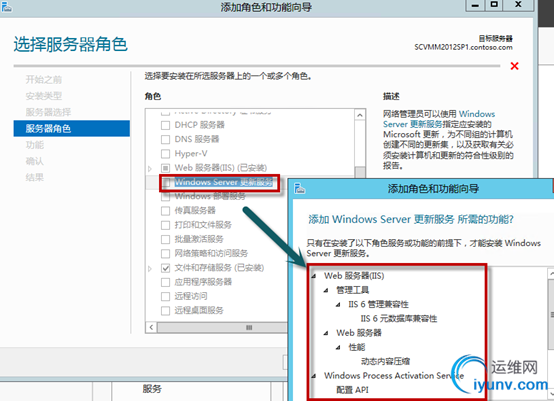554x401 pixels.
Task: Select the 服务器角色 wizard step
Action: tap(72, 128)
